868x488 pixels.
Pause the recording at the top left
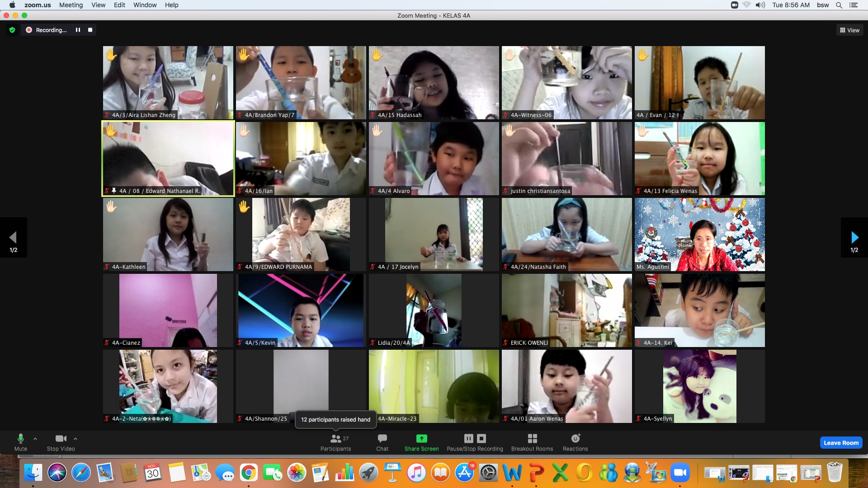pos(78,30)
